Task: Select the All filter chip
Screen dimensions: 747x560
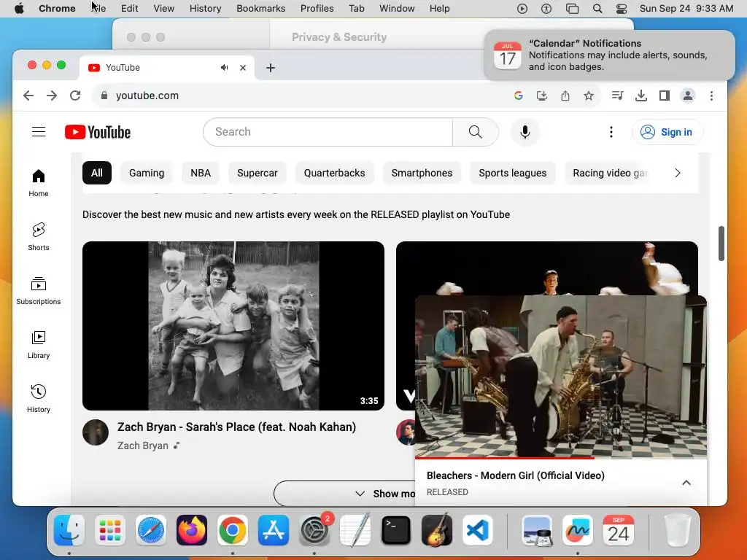Action: tap(97, 173)
